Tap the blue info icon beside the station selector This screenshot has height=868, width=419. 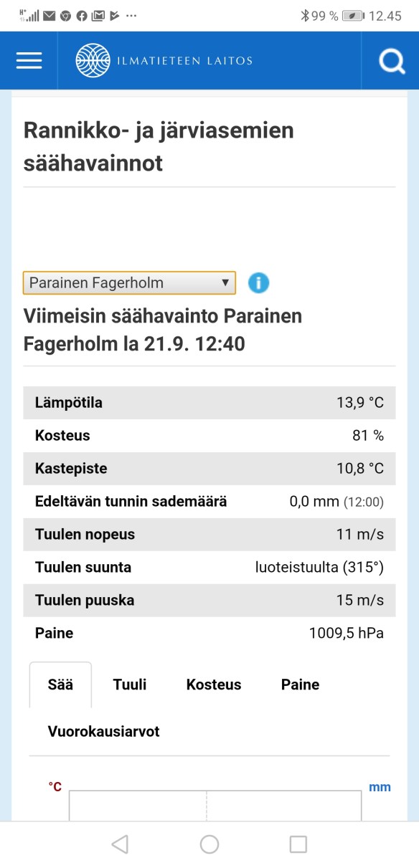(258, 282)
